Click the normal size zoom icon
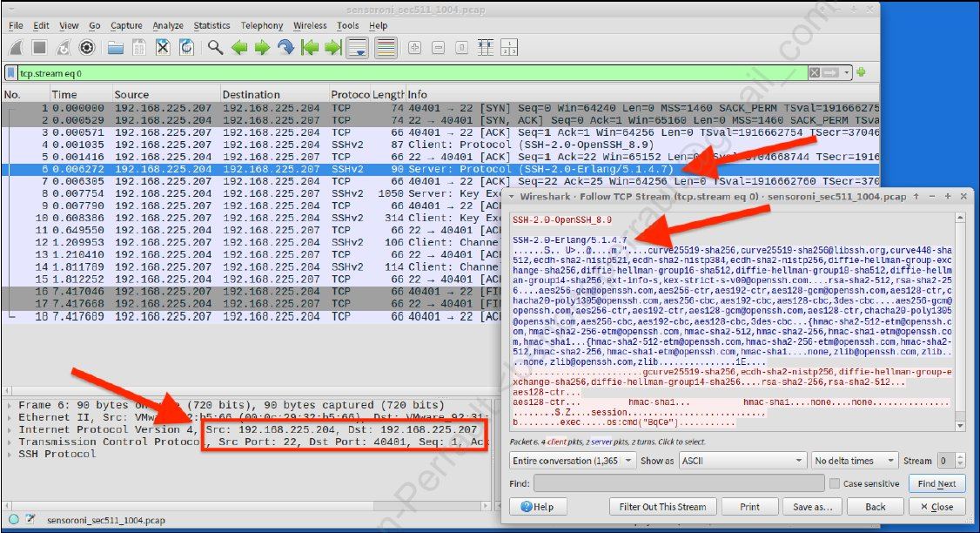This screenshot has width=980, height=533. click(462, 48)
